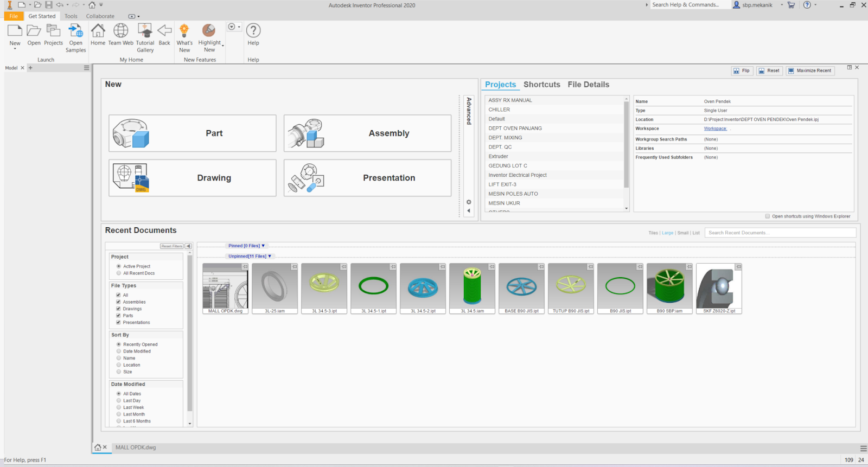Screen dimensions: 868x467
Task: Collapse the Unpinned [11 Files] section
Action: [x=250, y=256]
